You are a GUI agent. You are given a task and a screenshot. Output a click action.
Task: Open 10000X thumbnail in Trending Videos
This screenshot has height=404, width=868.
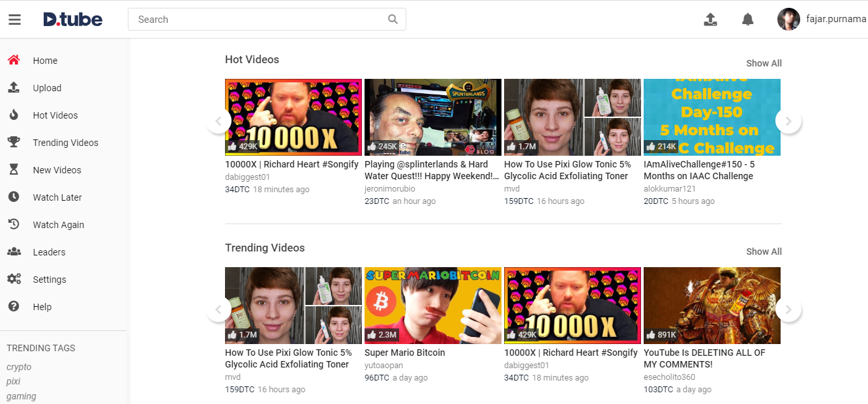pyautogui.click(x=573, y=306)
